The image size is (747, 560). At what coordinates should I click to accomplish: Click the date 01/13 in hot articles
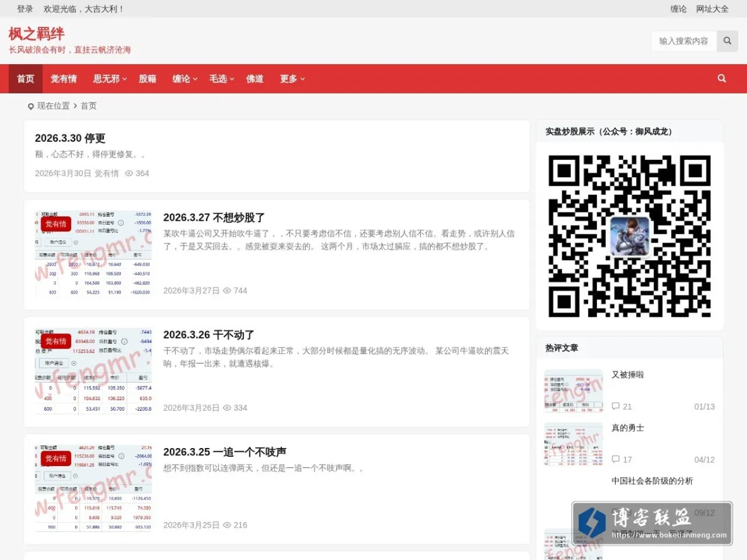tap(705, 406)
